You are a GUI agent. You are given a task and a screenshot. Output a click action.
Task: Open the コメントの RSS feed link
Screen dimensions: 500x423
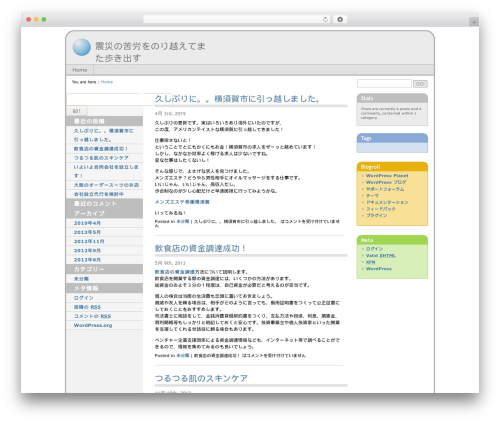point(92,316)
